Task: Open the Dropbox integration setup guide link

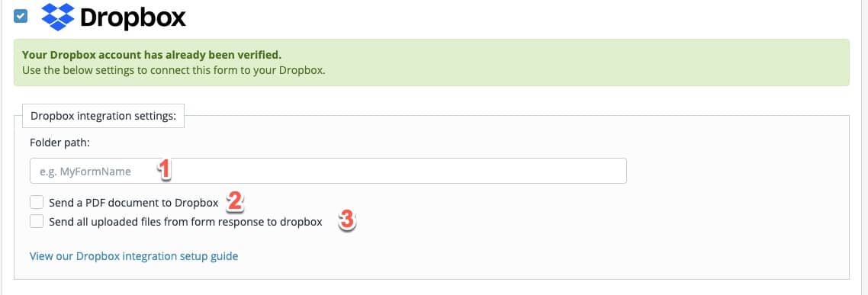Action: pos(134,256)
